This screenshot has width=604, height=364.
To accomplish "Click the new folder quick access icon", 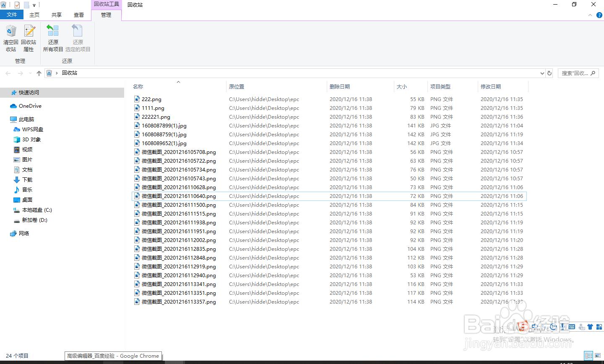I will [26, 5].
